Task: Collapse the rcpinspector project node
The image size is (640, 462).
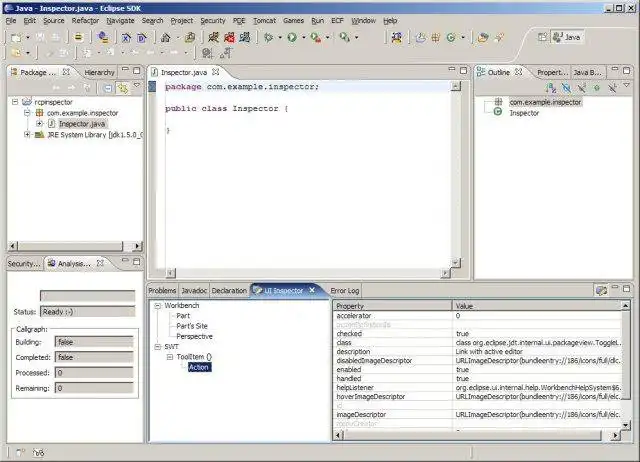Action: point(15,102)
